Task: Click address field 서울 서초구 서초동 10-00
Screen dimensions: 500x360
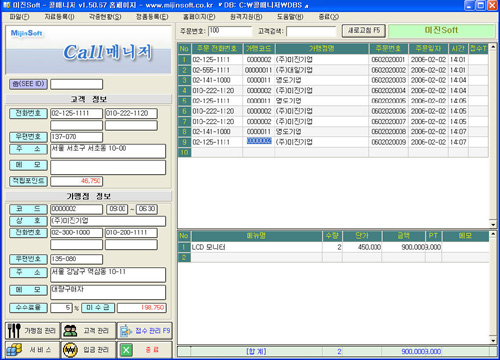Action: click(x=108, y=151)
